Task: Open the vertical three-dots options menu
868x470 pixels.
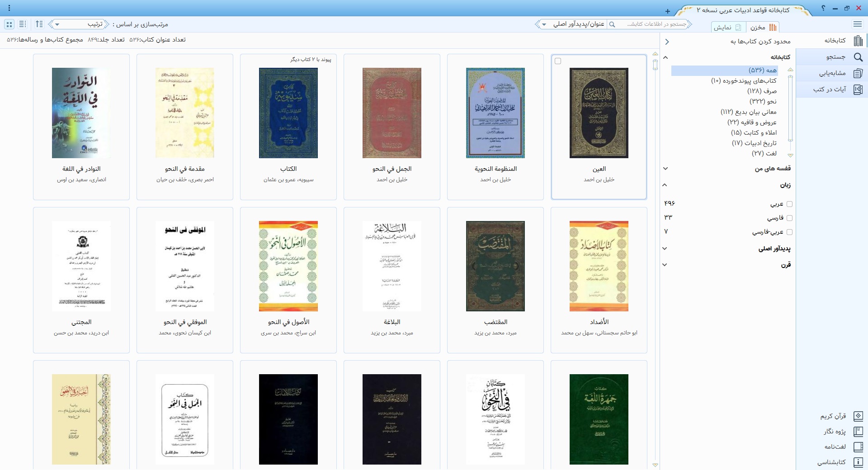Action: tap(9, 8)
